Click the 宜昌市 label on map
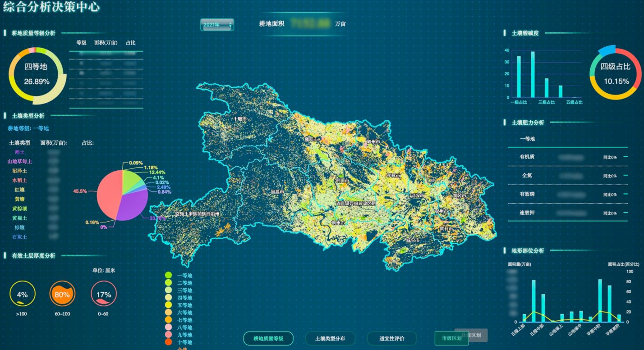This screenshot has width=644, height=350. 277,191
